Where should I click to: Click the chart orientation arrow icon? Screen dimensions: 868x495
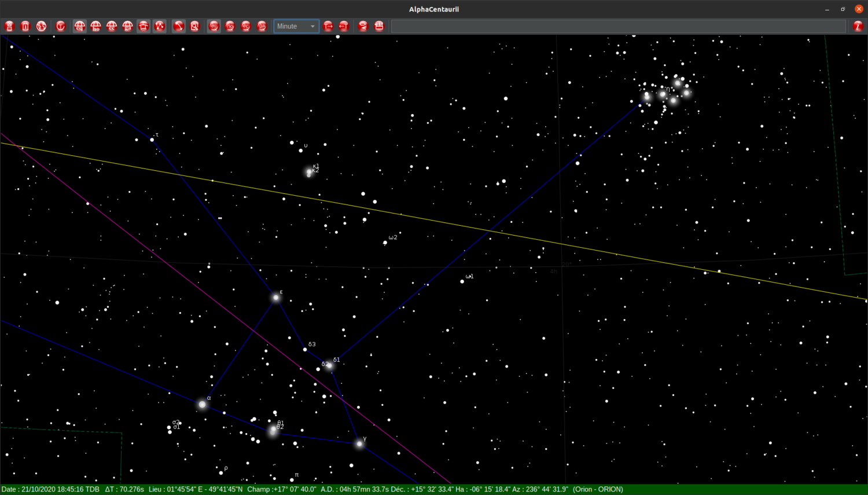pyautogui.click(x=178, y=26)
